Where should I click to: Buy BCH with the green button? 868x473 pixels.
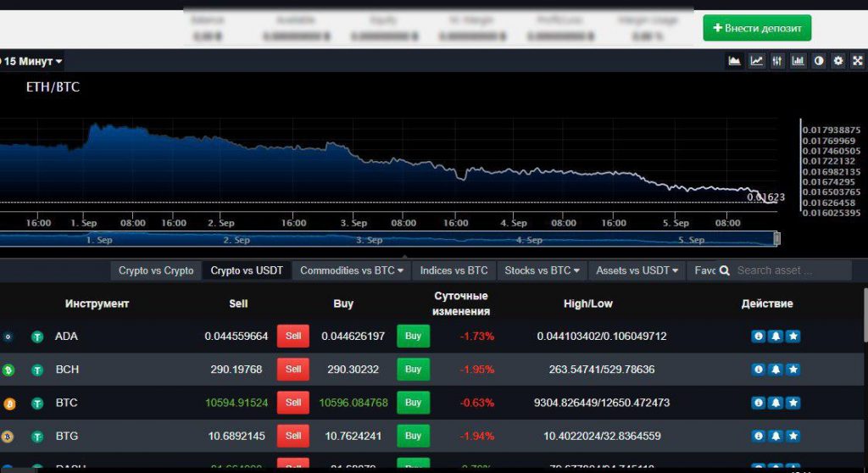(413, 370)
